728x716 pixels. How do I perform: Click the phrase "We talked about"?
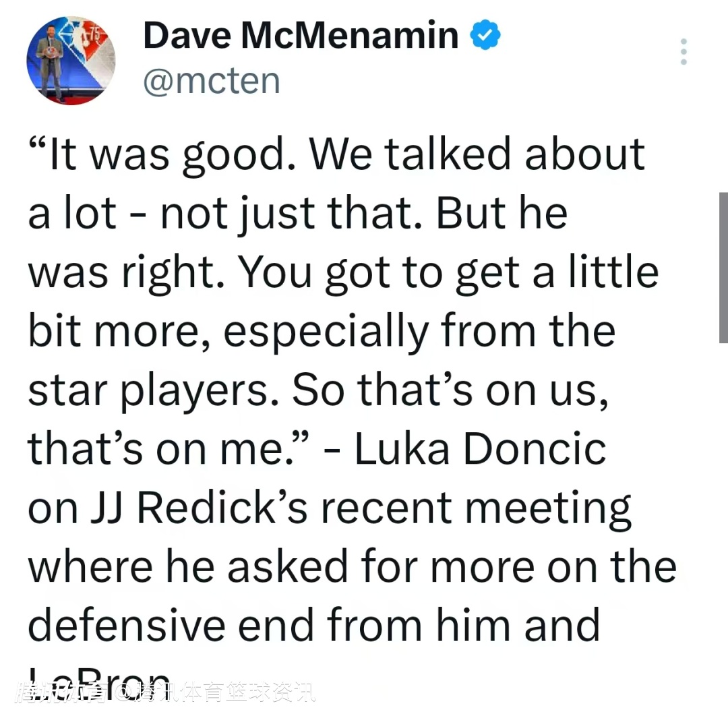tap(477, 155)
